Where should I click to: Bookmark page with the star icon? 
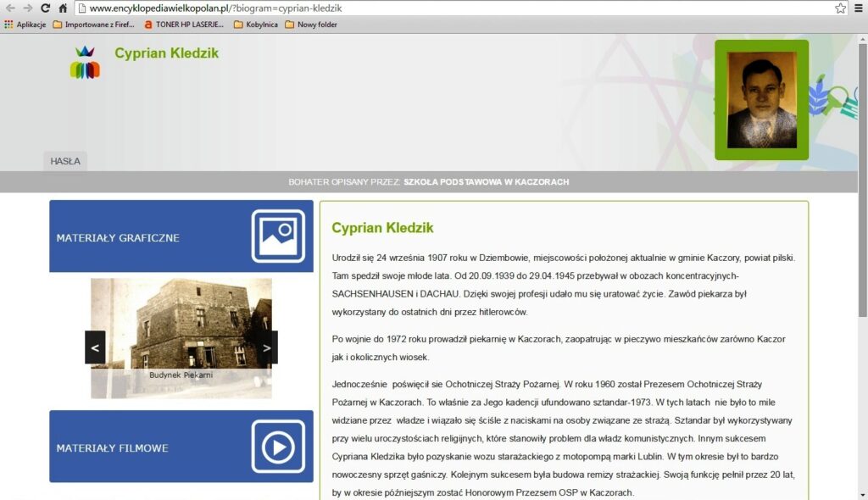tap(840, 8)
